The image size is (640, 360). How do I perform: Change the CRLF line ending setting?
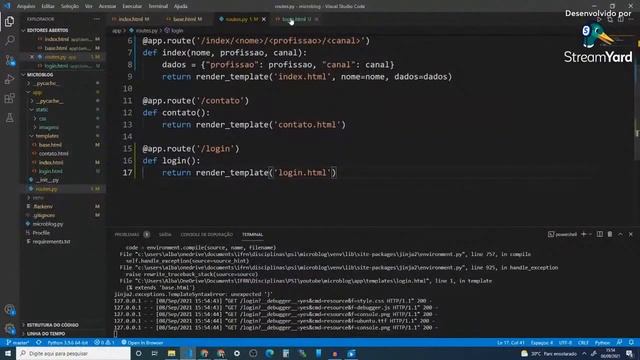click(583, 342)
